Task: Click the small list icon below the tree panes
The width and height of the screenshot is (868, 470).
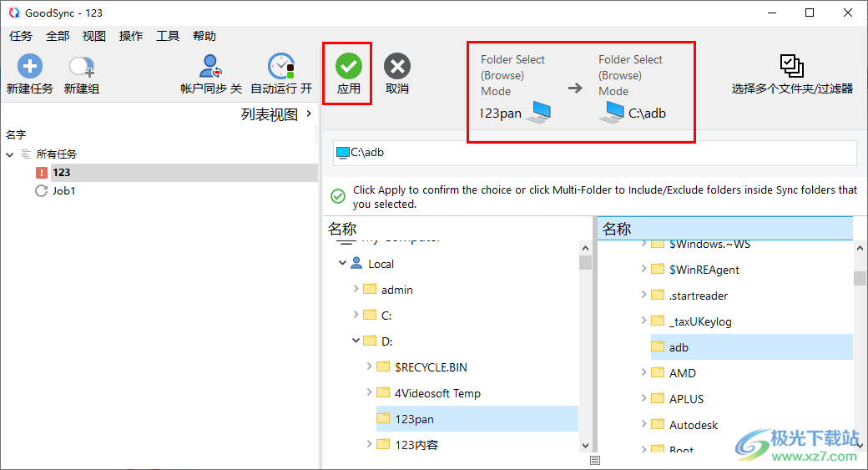Action: tap(595, 461)
